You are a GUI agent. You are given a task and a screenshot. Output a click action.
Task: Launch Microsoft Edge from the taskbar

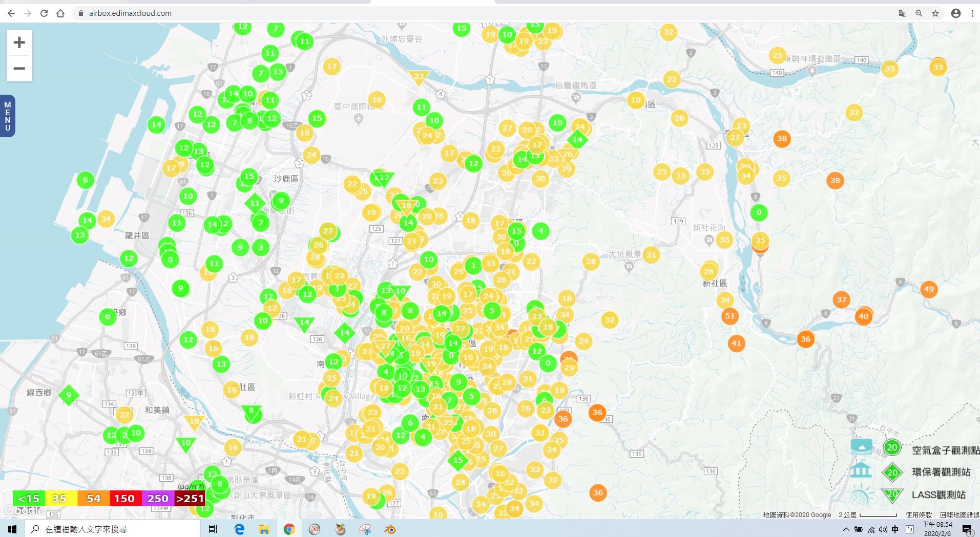(x=239, y=529)
